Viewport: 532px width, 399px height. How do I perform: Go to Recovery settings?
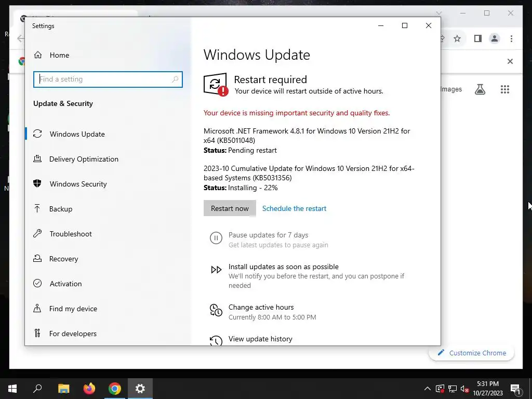click(x=63, y=259)
